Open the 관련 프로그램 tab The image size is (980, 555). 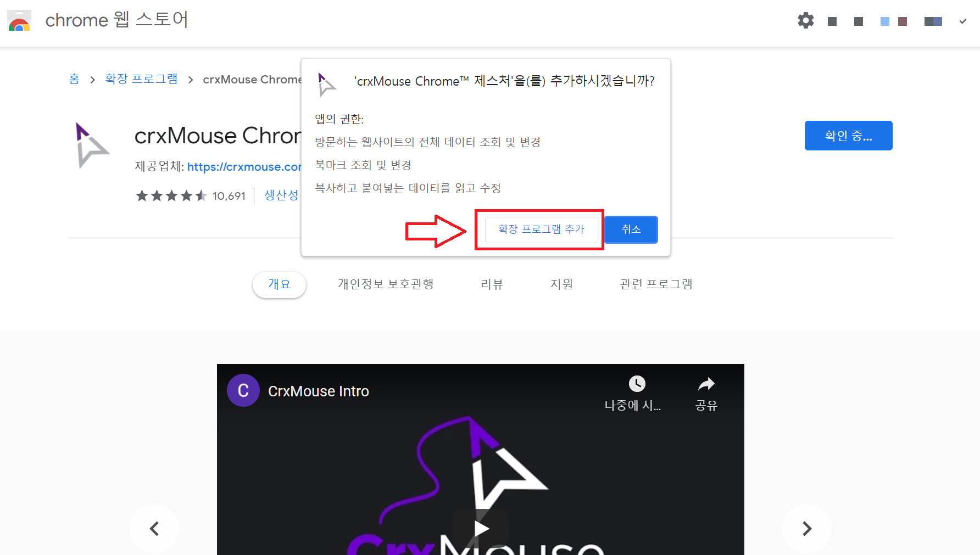[x=656, y=284]
